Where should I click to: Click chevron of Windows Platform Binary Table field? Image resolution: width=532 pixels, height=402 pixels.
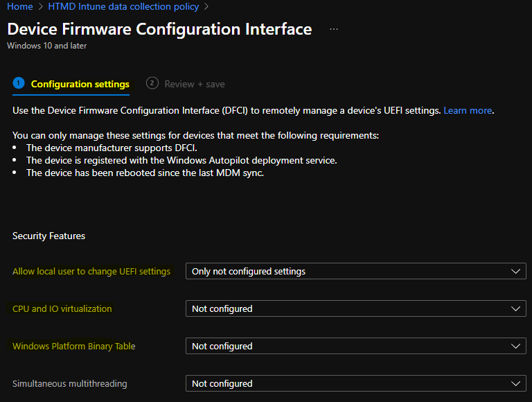515,346
